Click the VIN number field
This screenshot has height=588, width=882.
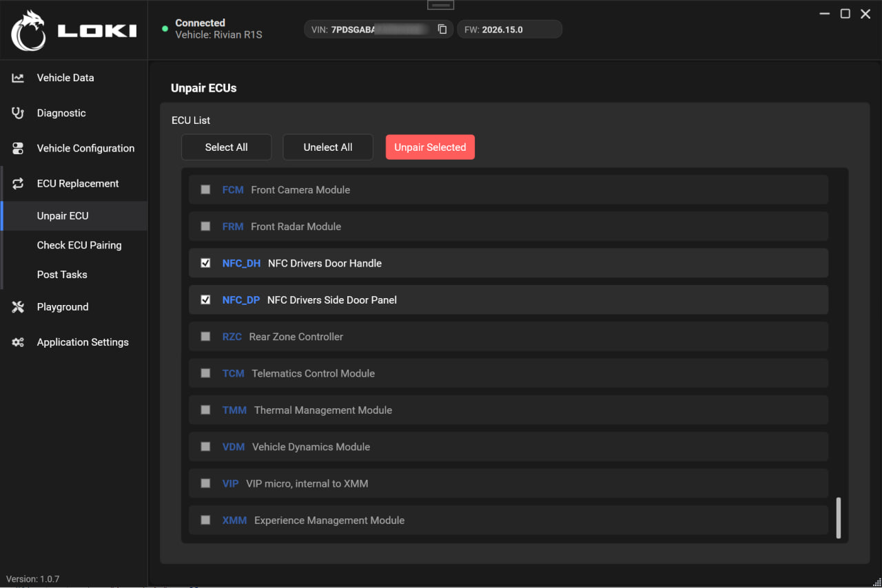click(378, 30)
